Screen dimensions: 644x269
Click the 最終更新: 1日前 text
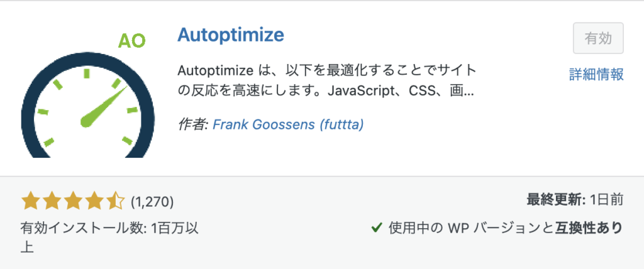[575, 201]
